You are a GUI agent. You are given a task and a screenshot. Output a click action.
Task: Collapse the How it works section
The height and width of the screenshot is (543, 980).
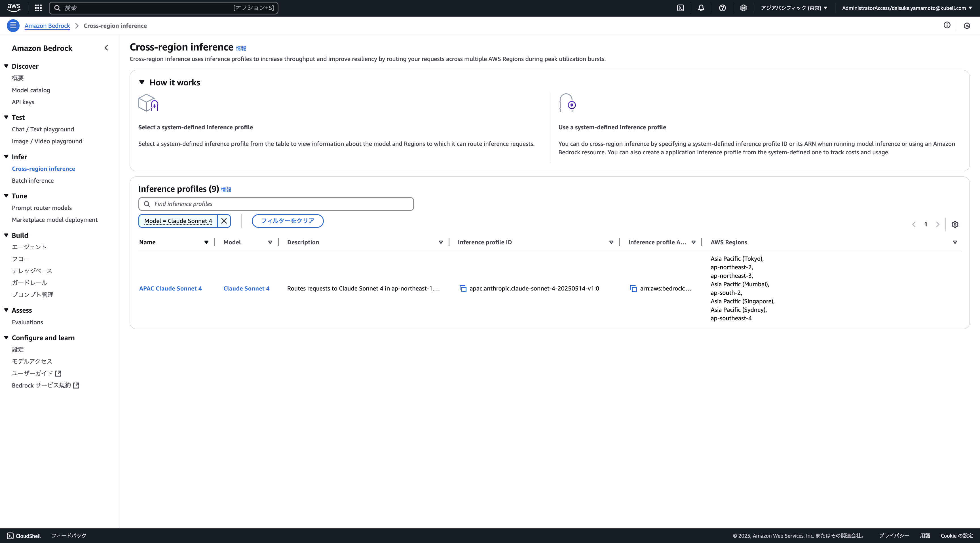pos(142,82)
